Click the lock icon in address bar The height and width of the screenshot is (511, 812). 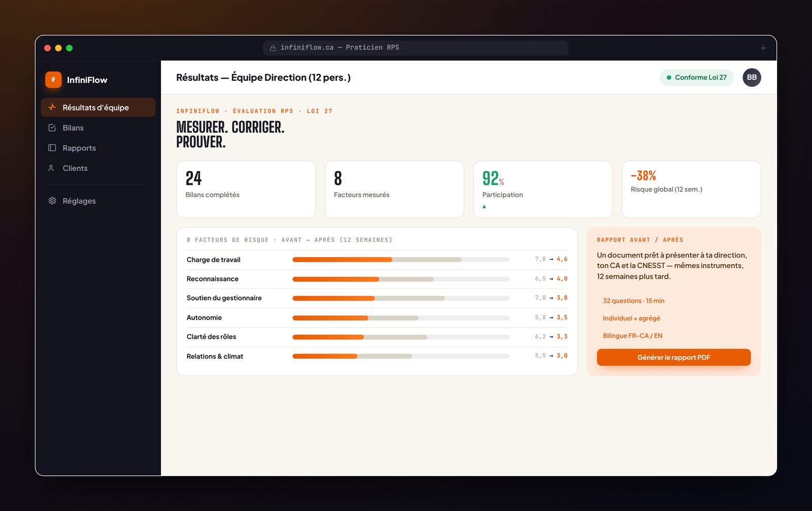[273, 48]
